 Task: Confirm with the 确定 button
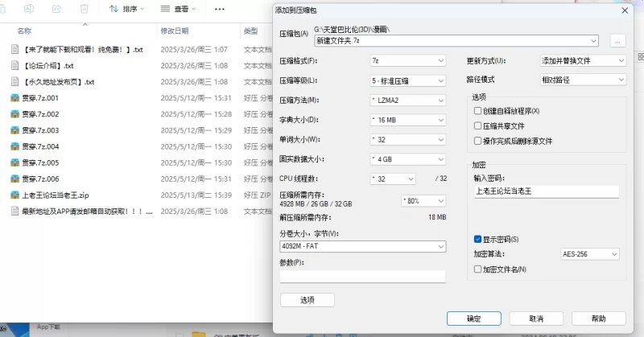click(474, 319)
